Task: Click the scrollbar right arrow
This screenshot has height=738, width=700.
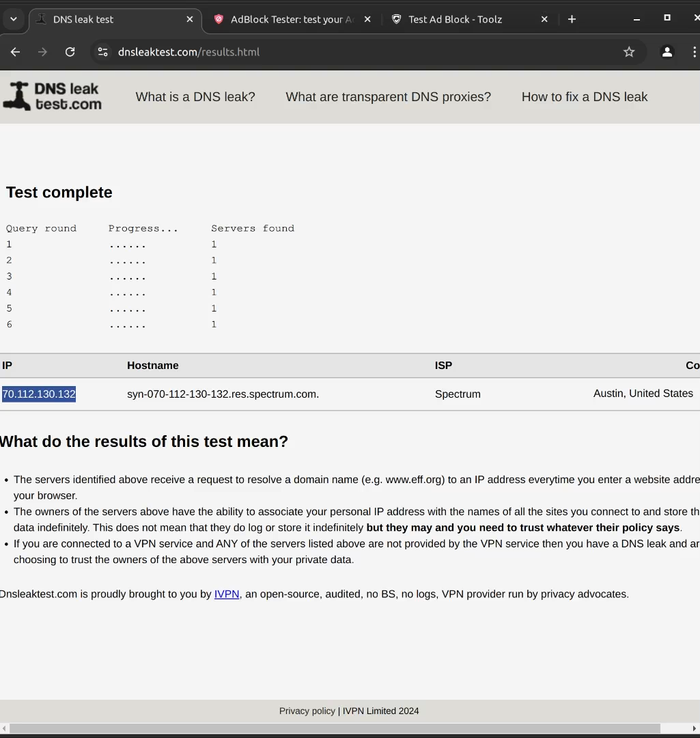Action: pyautogui.click(x=695, y=728)
